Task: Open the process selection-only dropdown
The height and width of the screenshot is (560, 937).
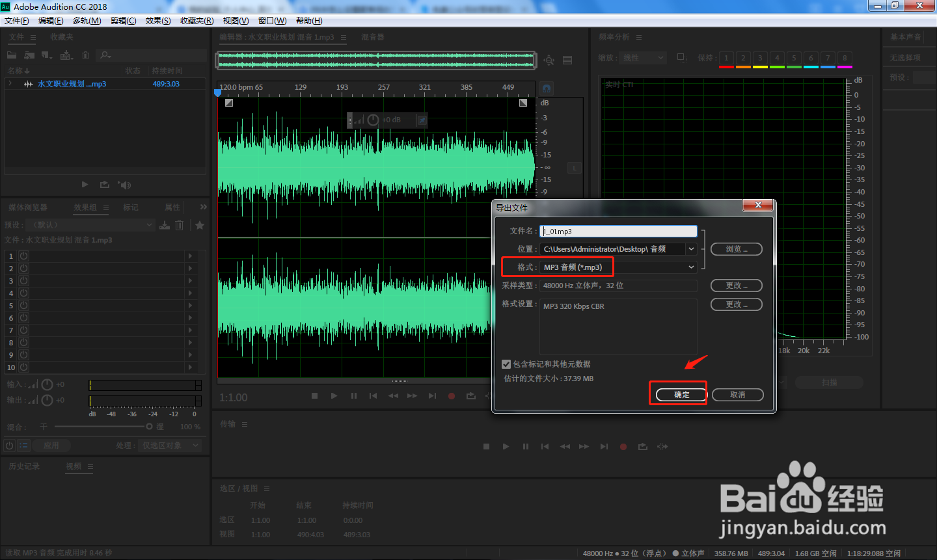Action: pos(170,446)
